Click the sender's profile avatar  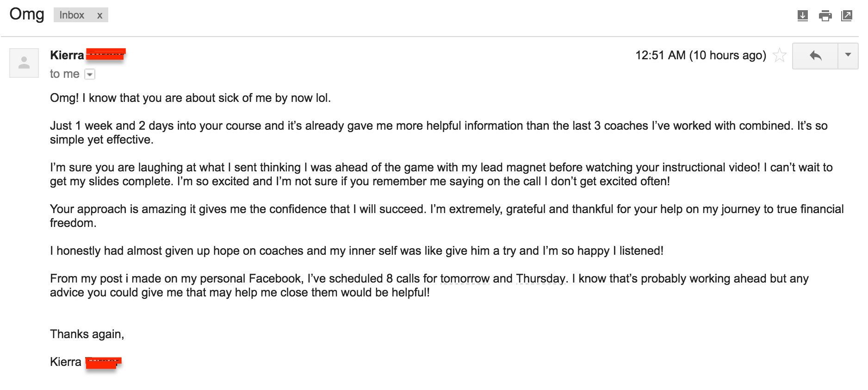pyautogui.click(x=24, y=63)
